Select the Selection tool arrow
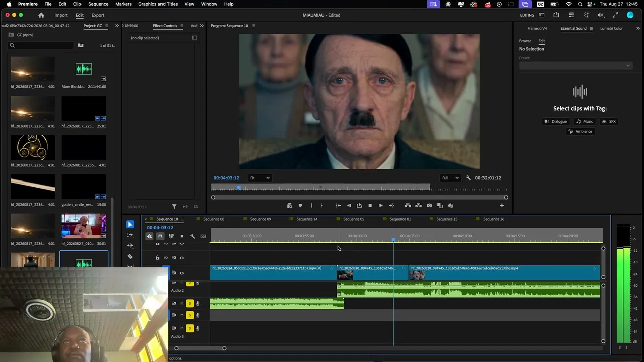The height and width of the screenshot is (362, 644). coord(130,224)
